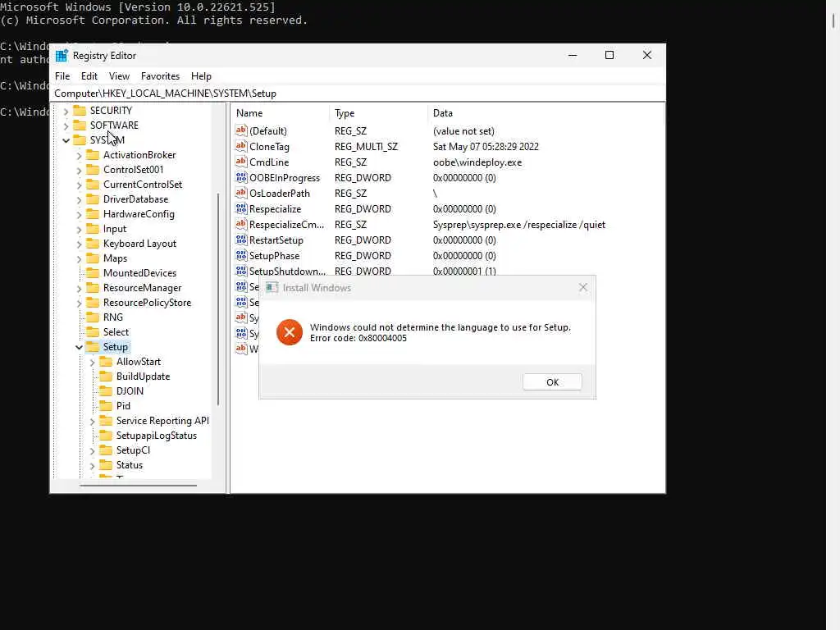Click the SetupPhase DWORD icon
The image size is (840, 630).
pos(241,255)
